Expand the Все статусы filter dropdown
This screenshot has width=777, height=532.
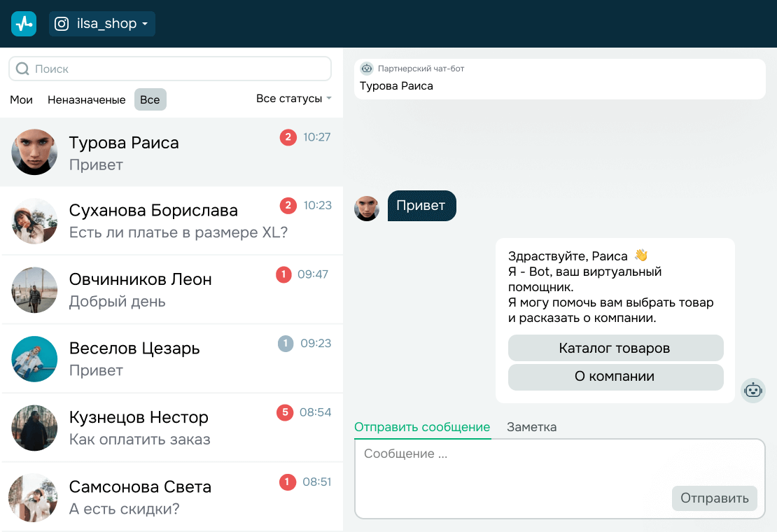point(293,99)
